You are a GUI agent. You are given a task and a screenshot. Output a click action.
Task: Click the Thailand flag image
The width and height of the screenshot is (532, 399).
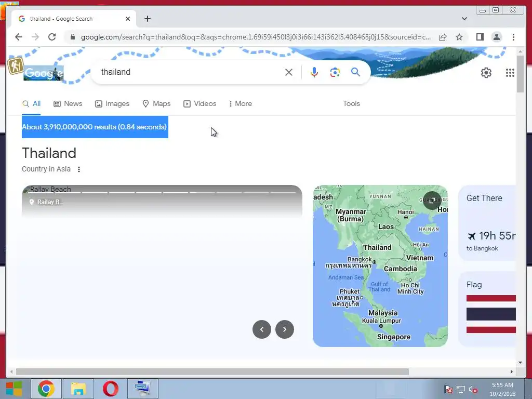click(x=491, y=314)
